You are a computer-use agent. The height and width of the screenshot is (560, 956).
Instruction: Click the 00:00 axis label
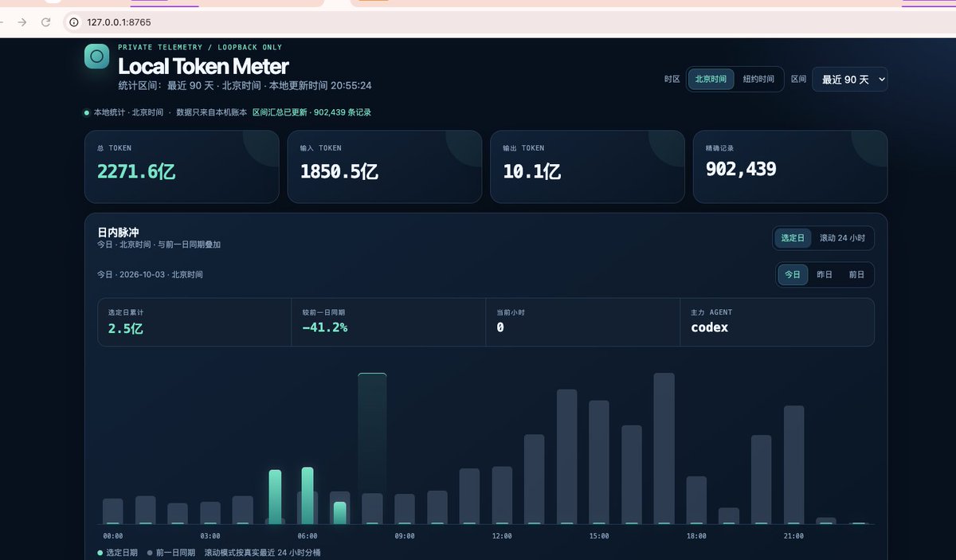113,536
